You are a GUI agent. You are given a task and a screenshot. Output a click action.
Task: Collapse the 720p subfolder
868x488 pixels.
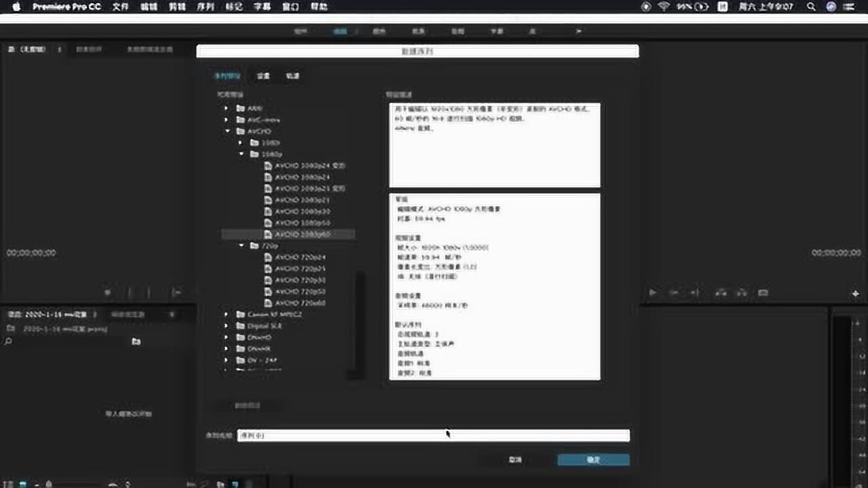(x=241, y=246)
